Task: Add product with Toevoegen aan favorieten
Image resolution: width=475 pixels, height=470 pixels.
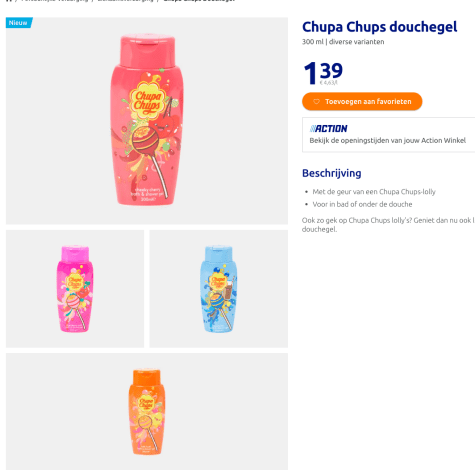Action: coord(362,101)
